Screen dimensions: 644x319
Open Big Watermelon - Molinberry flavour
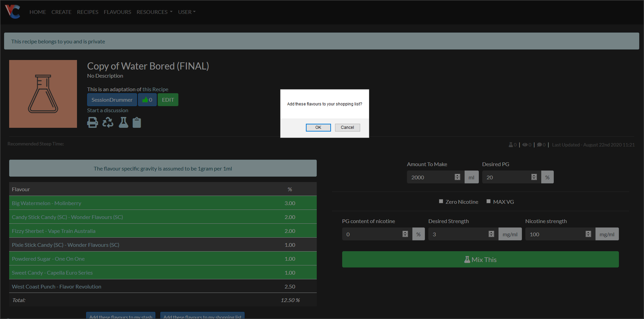click(46, 203)
